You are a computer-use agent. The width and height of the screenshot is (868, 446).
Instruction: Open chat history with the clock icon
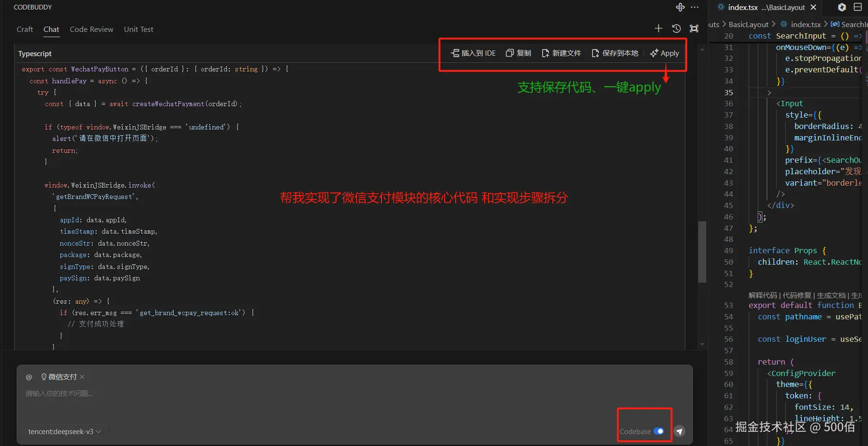(x=676, y=28)
